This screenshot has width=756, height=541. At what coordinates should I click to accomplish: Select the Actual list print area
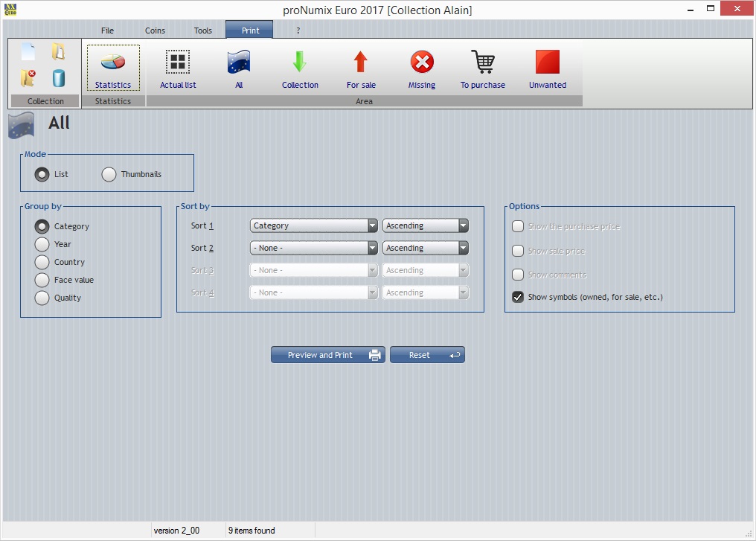(x=178, y=63)
